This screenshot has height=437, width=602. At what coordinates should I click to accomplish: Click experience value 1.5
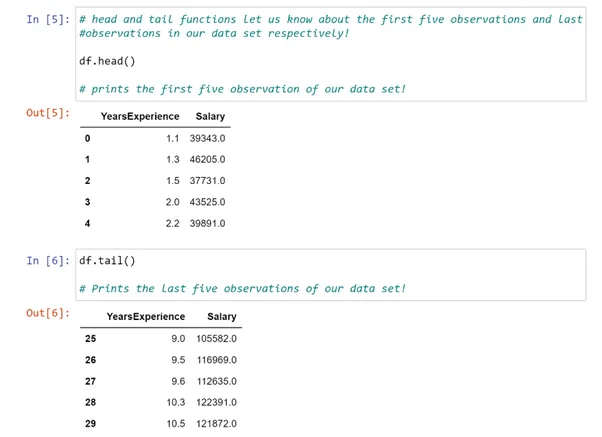(x=173, y=180)
